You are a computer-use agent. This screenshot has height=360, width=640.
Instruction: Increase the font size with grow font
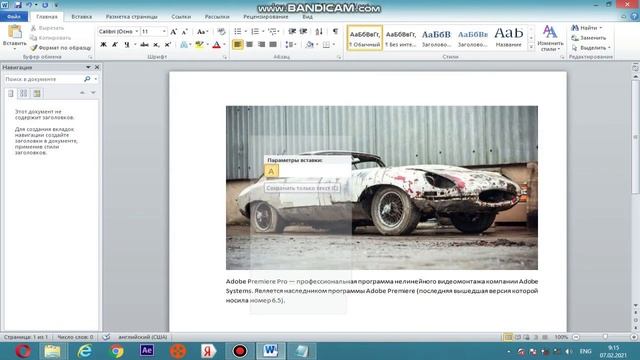point(173,31)
